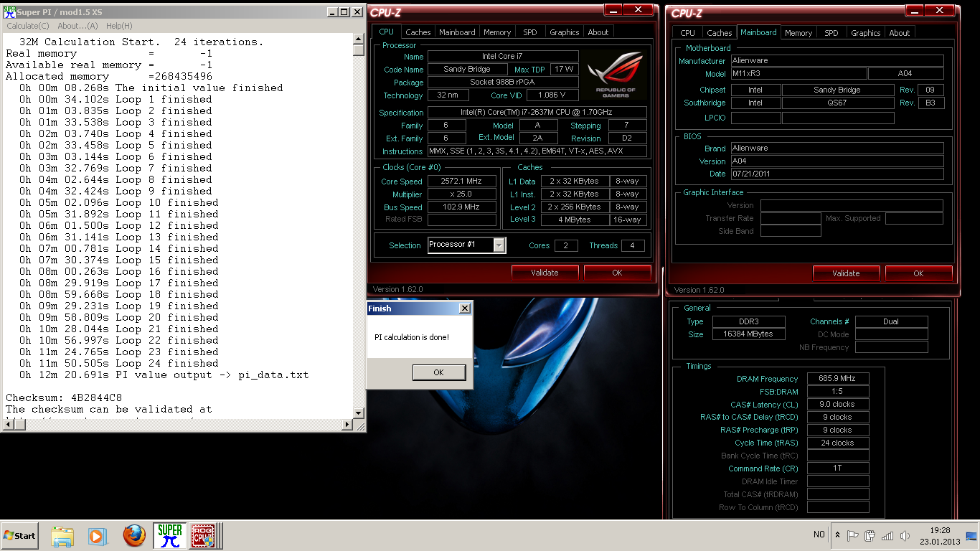The height and width of the screenshot is (551, 980).
Task: Select About tab in CPU-Z CPU window
Action: pyautogui.click(x=598, y=32)
